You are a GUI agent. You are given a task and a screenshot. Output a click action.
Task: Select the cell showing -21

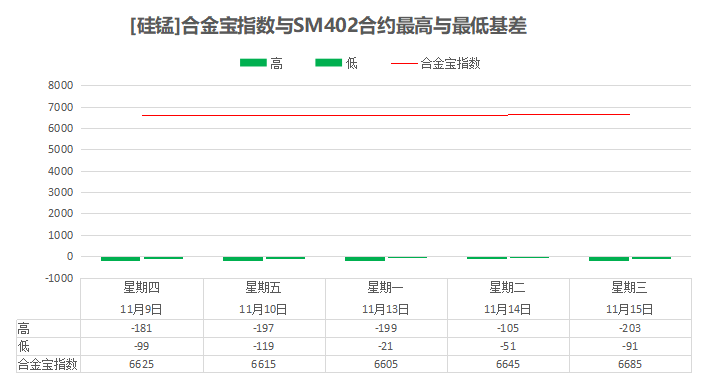(386, 346)
